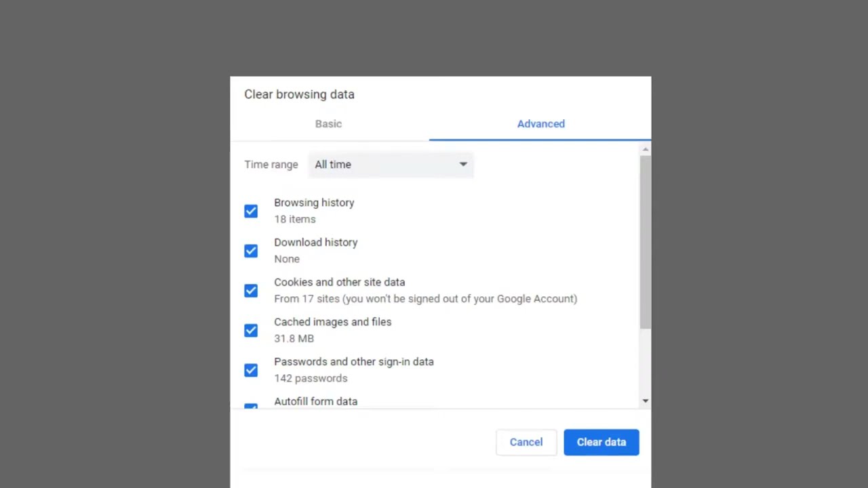The image size is (868, 488).
Task: Click the dialog's vertical scrollbar thumb
Action: point(645,242)
